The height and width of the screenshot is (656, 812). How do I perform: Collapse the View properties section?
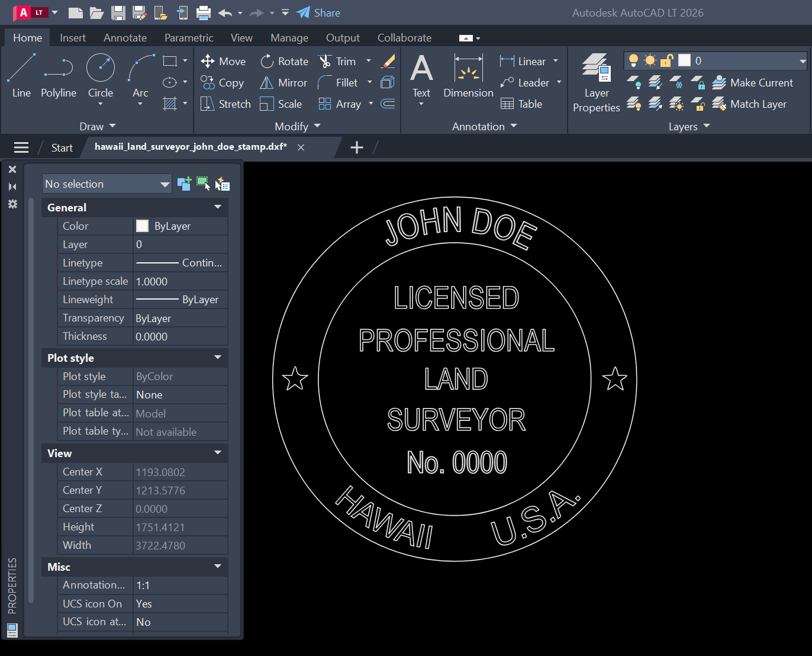pos(218,453)
